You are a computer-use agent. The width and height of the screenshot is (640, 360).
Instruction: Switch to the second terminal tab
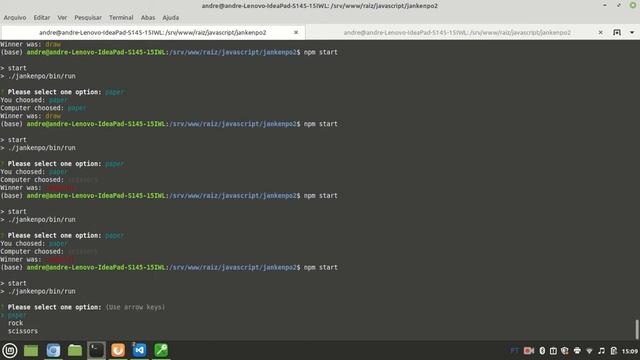click(x=457, y=32)
